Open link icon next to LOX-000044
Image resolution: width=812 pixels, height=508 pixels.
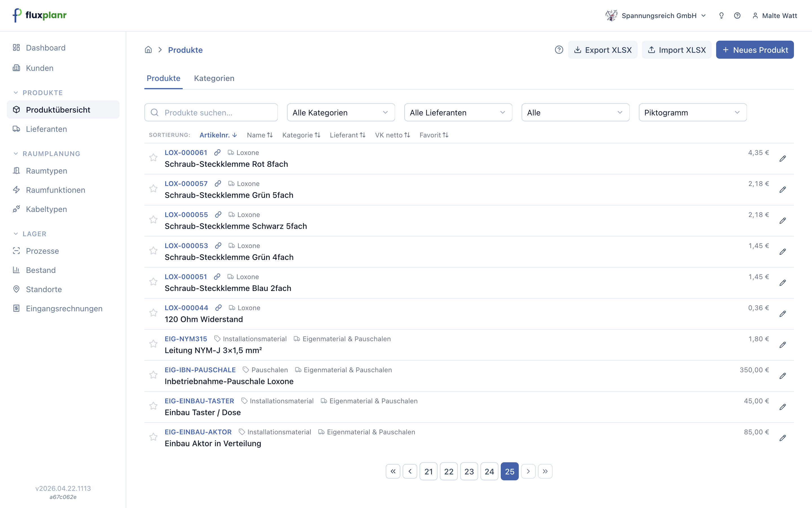coord(219,308)
